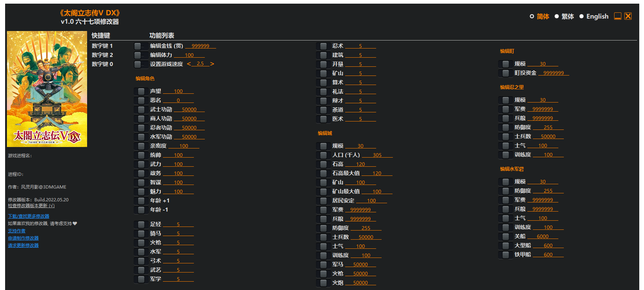Select 简体 language option

[539, 16]
